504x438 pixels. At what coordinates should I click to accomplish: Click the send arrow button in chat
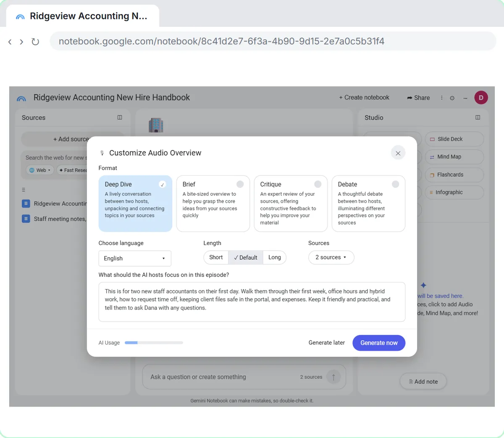pos(333,377)
